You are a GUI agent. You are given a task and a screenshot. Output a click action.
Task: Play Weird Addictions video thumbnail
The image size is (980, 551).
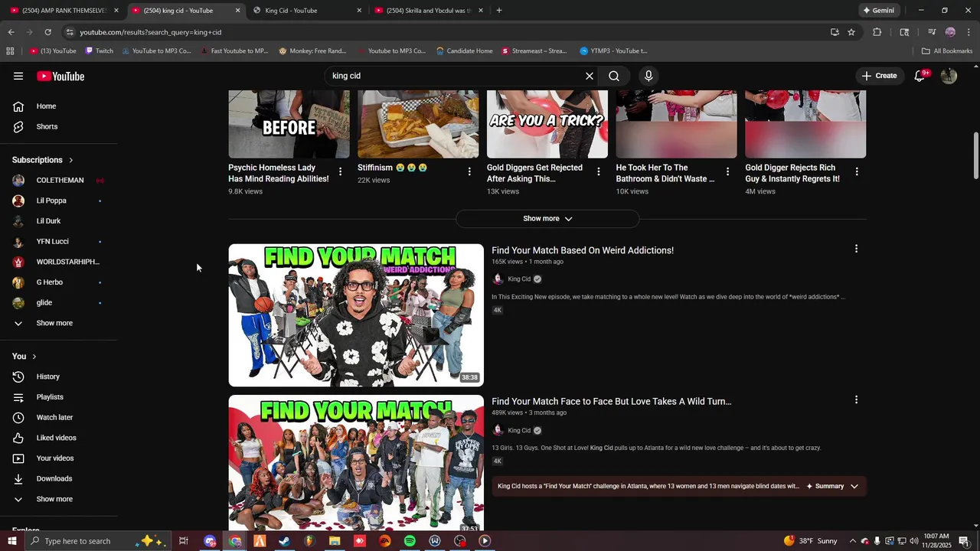[356, 315]
